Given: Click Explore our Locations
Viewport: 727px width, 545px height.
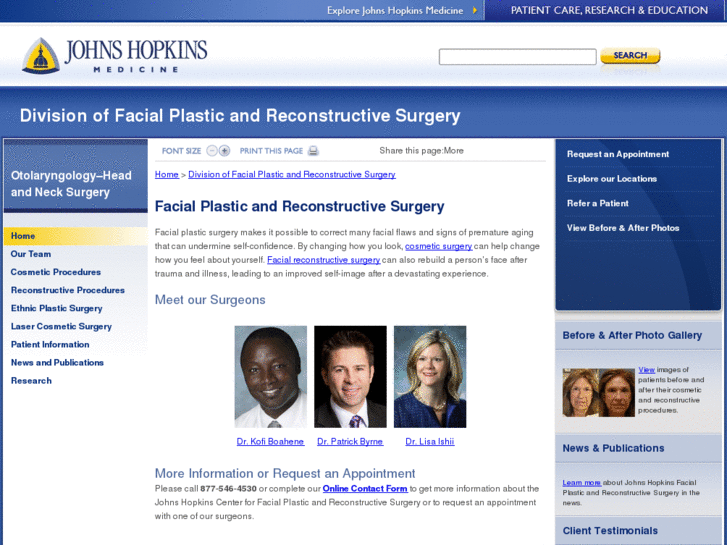Looking at the screenshot, I should tap(612, 179).
